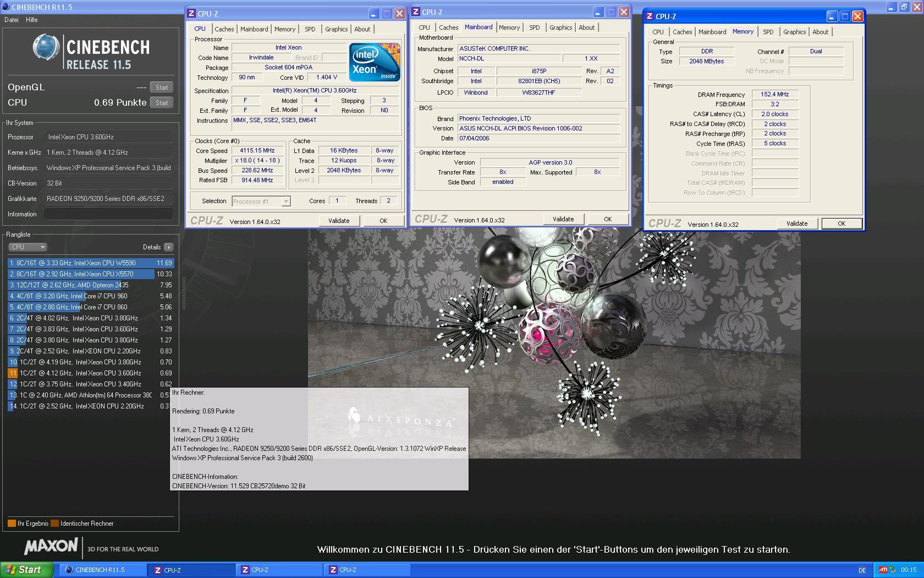Click OK in the Memory window
The height and width of the screenshot is (578, 924).
(842, 223)
